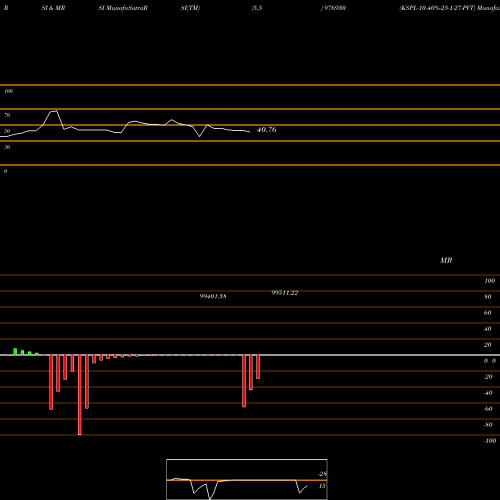Click the MR axis label 40

tap(488, 329)
